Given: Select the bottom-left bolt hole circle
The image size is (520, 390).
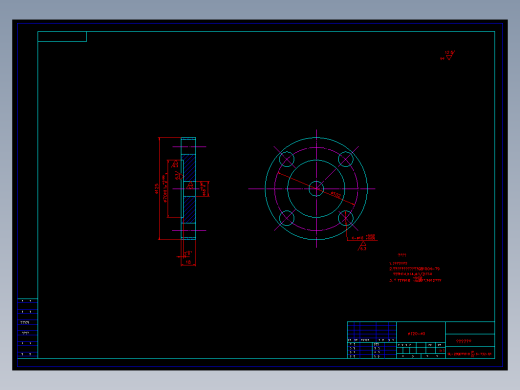Looking at the screenshot, I should pyautogui.click(x=287, y=218).
